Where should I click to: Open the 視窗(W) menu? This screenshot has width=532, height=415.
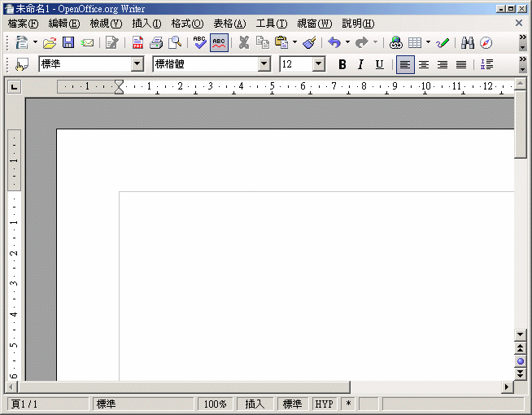click(x=315, y=24)
